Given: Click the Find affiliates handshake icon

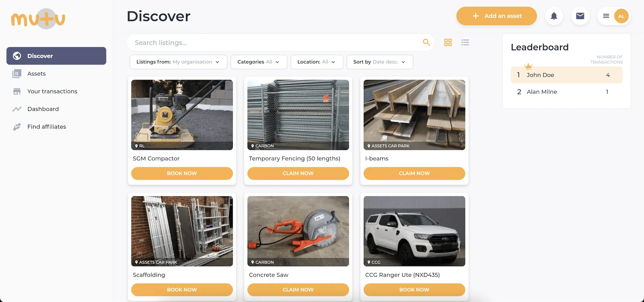Looking at the screenshot, I should [17, 127].
